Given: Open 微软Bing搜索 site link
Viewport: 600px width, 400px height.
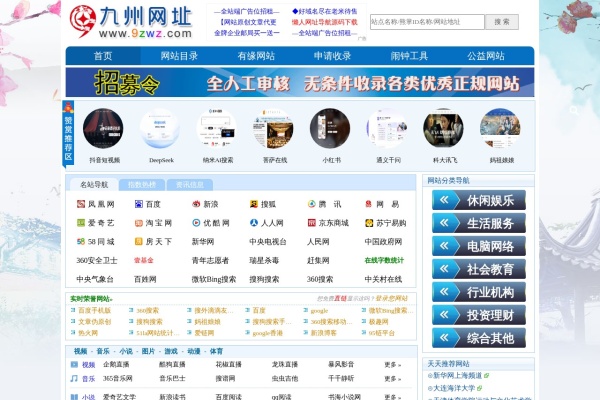Looking at the screenshot, I should point(214,279).
